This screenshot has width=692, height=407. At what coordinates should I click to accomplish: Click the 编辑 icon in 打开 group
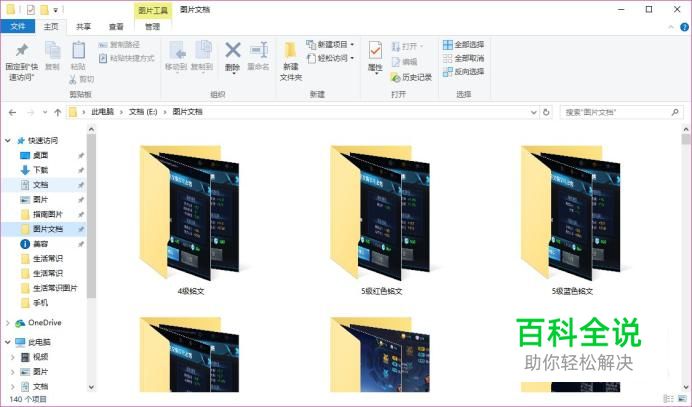tap(396, 62)
